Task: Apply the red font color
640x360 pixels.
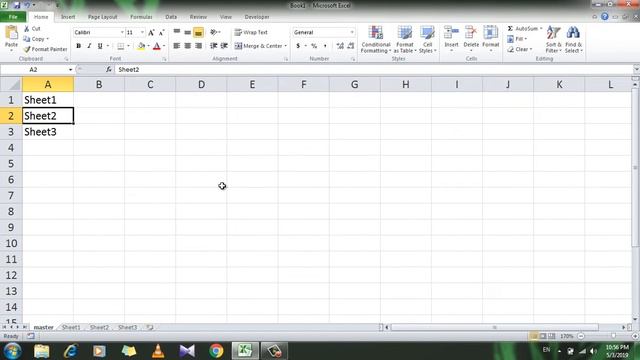Action: click(157, 46)
